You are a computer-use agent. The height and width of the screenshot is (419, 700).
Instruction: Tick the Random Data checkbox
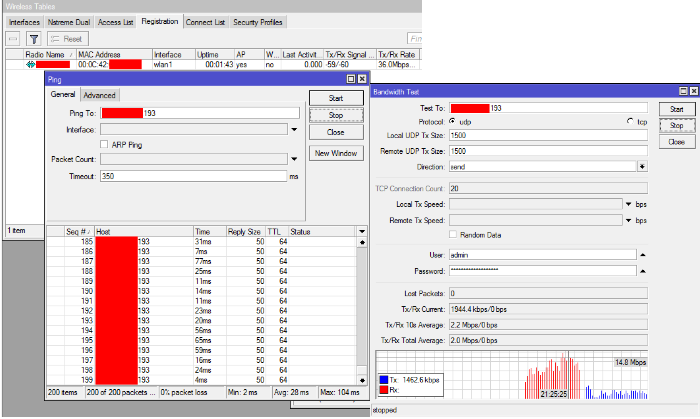click(453, 235)
